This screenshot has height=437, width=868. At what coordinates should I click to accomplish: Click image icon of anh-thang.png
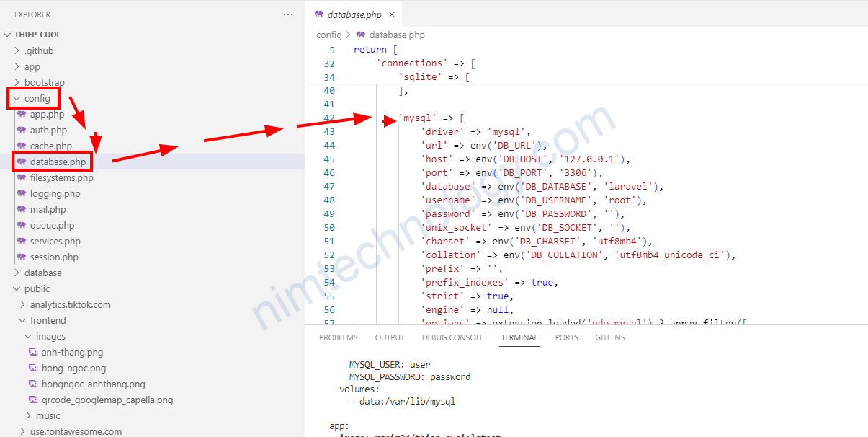[x=33, y=353]
